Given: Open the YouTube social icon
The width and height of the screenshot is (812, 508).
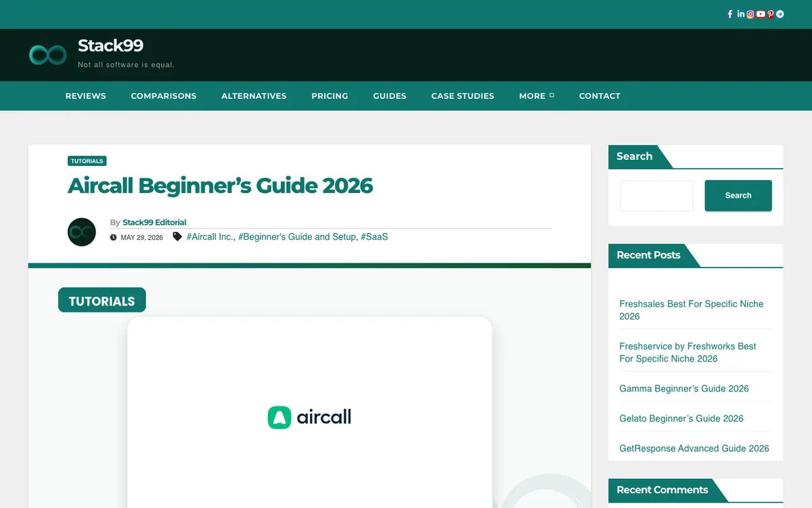Looking at the screenshot, I should [x=761, y=14].
